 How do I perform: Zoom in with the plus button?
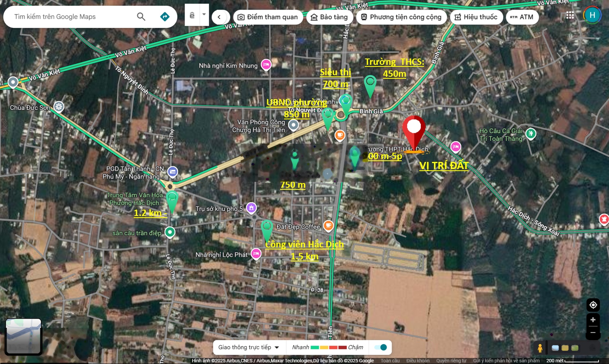click(593, 320)
